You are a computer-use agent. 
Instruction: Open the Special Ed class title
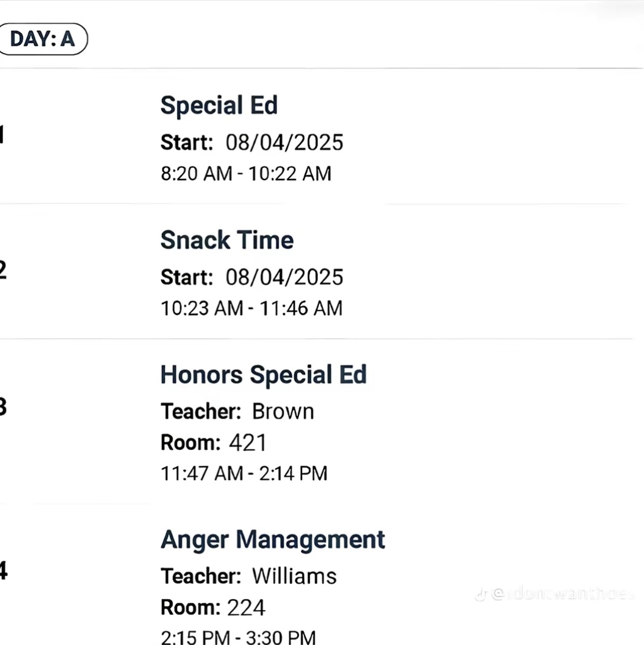tap(219, 105)
